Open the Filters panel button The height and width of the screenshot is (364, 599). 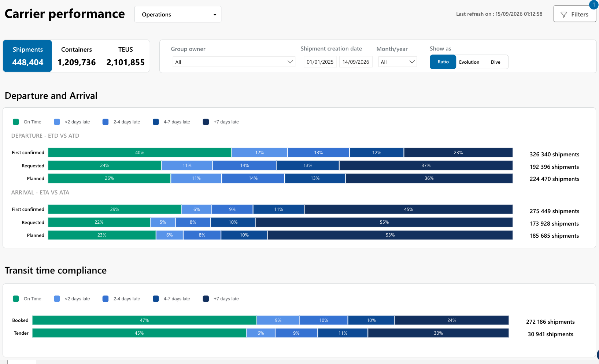[574, 14]
